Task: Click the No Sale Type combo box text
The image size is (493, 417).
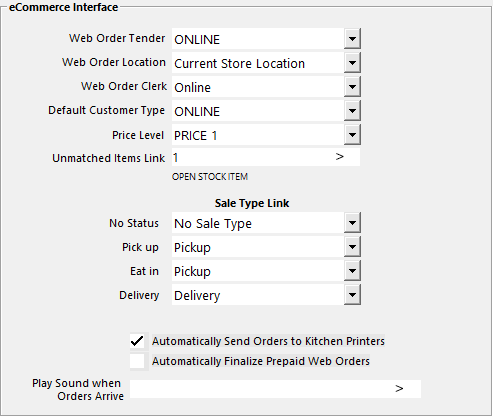Action: pyautogui.click(x=213, y=224)
